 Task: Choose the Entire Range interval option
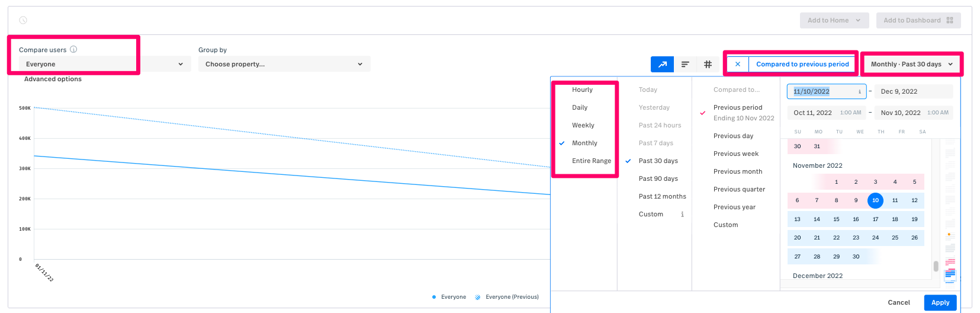click(591, 161)
